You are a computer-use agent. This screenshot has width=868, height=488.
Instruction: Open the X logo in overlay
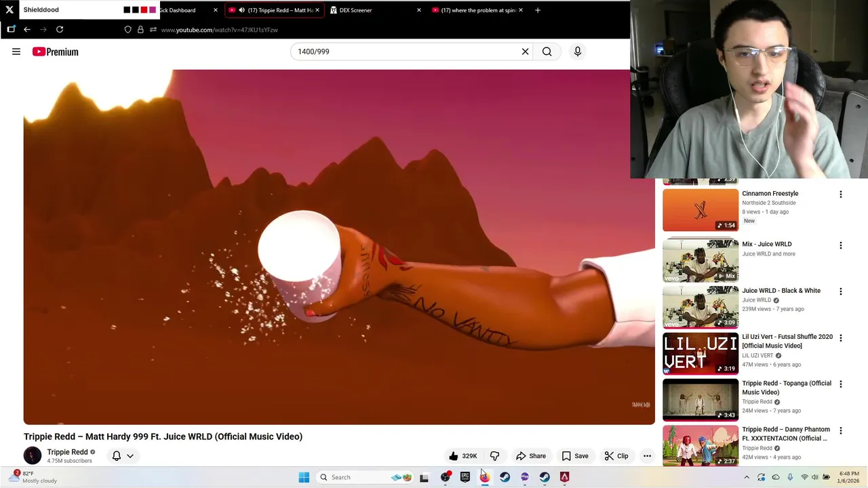coord(9,9)
